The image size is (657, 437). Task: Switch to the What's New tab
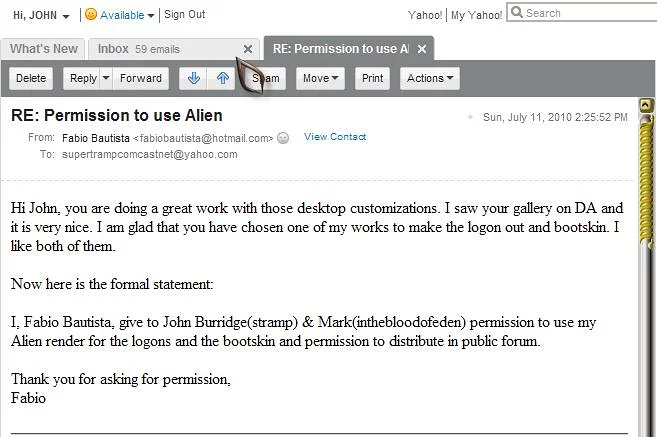44,49
